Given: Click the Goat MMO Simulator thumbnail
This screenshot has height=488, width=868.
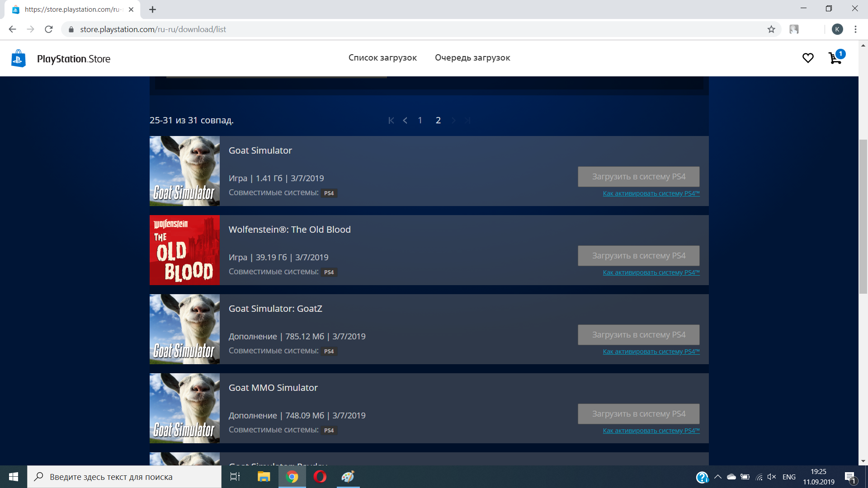Looking at the screenshot, I should (x=184, y=408).
